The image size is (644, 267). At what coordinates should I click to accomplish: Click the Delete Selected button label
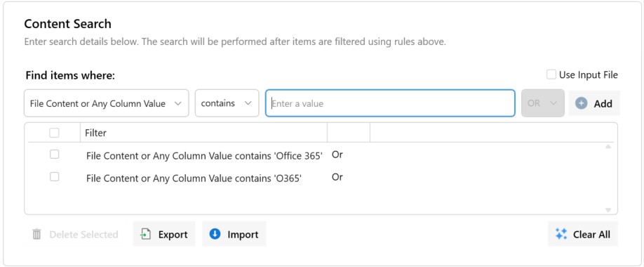83,235
